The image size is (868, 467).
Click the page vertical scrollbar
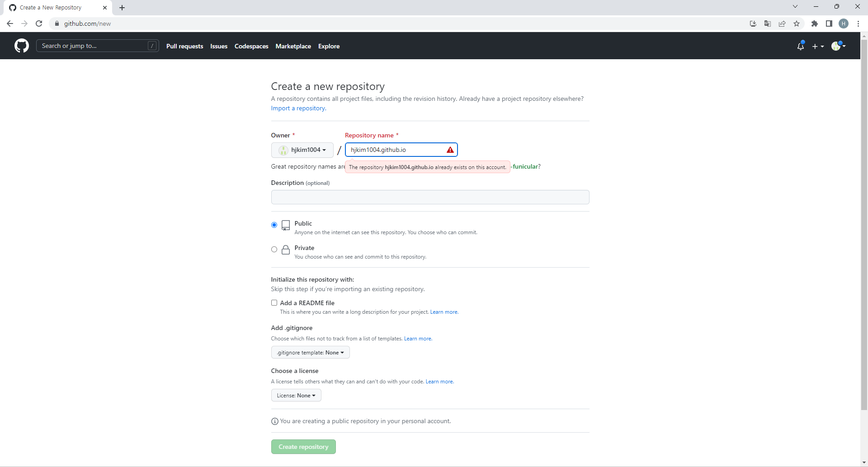864,225
